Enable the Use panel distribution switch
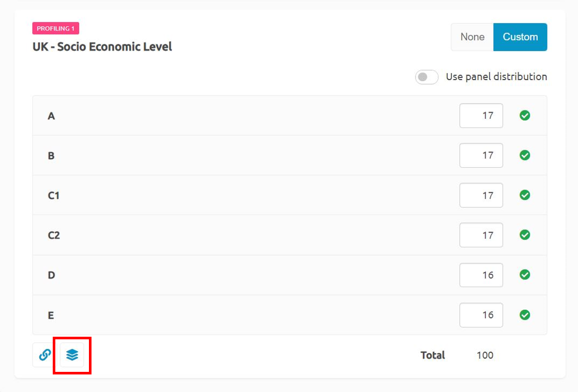This screenshot has height=392, width=578. click(x=427, y=77)
